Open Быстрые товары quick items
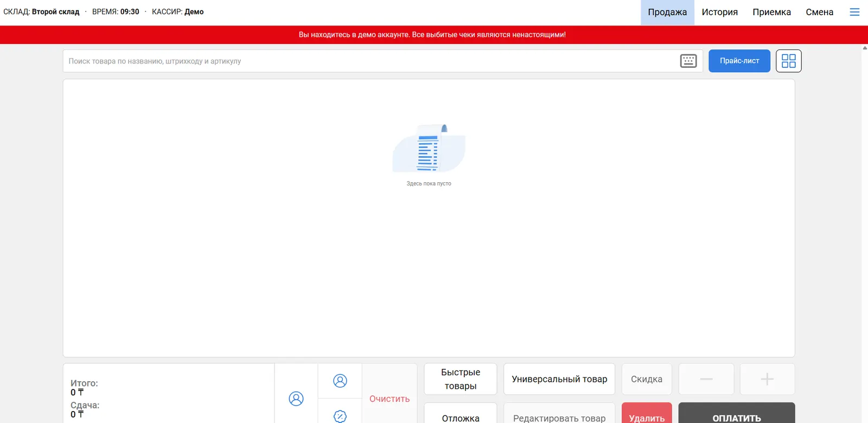Screen dimensions: 868x423 460,379
